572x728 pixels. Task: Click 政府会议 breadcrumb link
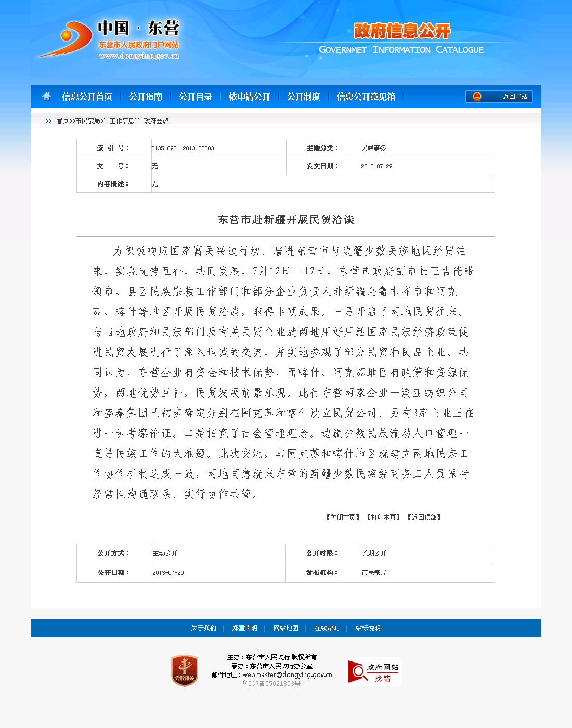(156, 121)
